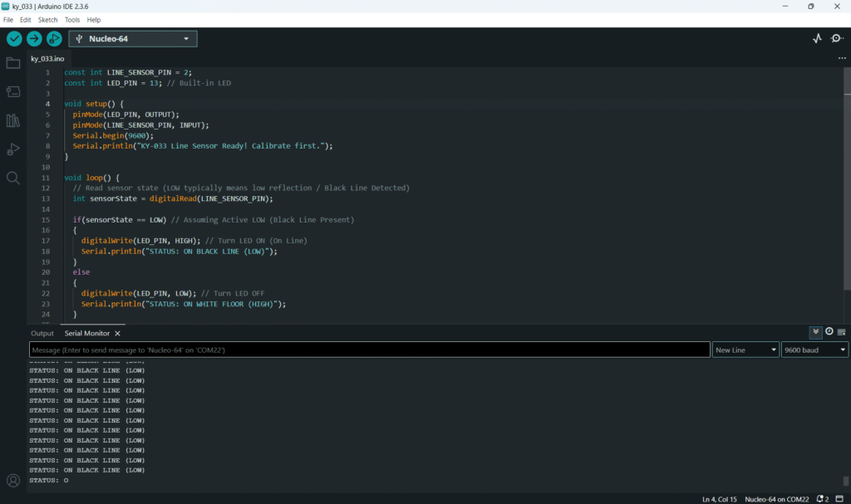Open the Sketchbook folder in the sidebar
This screenshot has height=504, width=851.
(13, 63)
